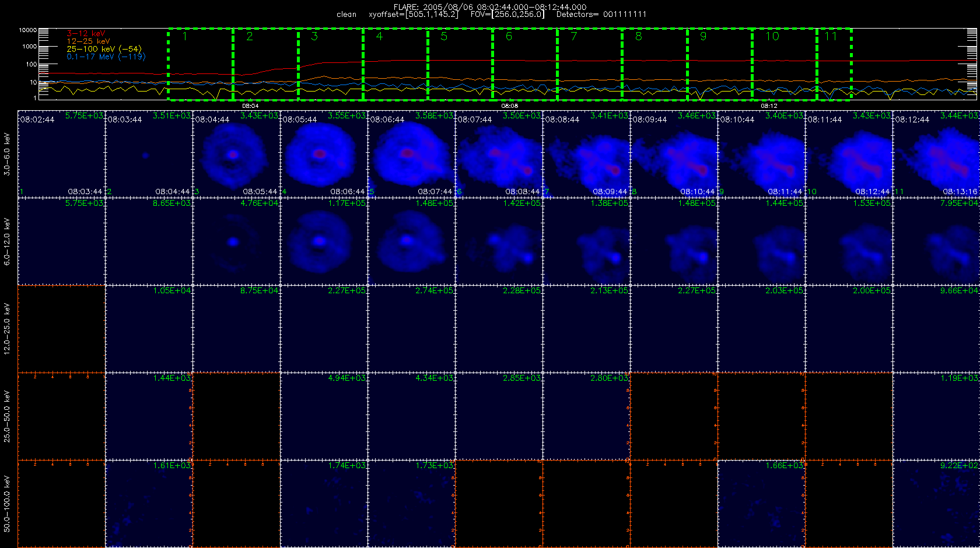The height and width of the screenshot is (548, 980).
Task: Open the 12–25 keV panel with peak 2.28E+05
Action: 499,329
